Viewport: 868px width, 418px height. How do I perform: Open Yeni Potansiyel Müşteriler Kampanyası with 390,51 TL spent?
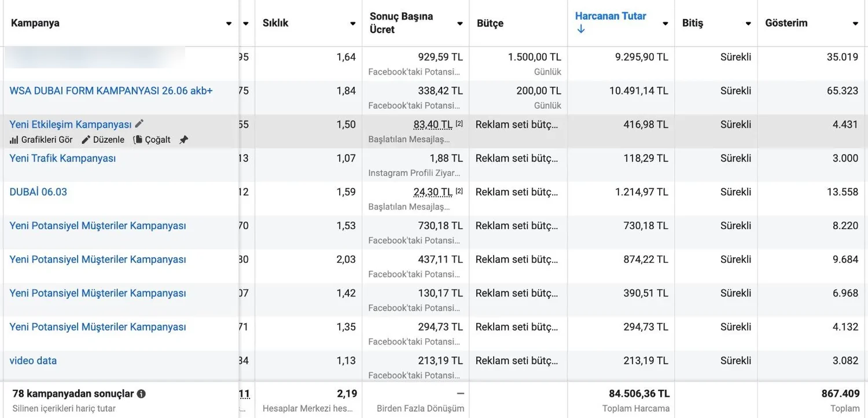point(98,293)
